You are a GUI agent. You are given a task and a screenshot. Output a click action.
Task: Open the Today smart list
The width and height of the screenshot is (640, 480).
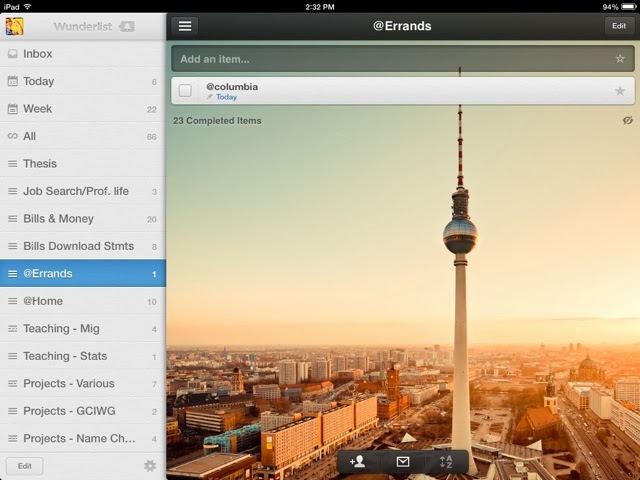click(x=83, y=81)
